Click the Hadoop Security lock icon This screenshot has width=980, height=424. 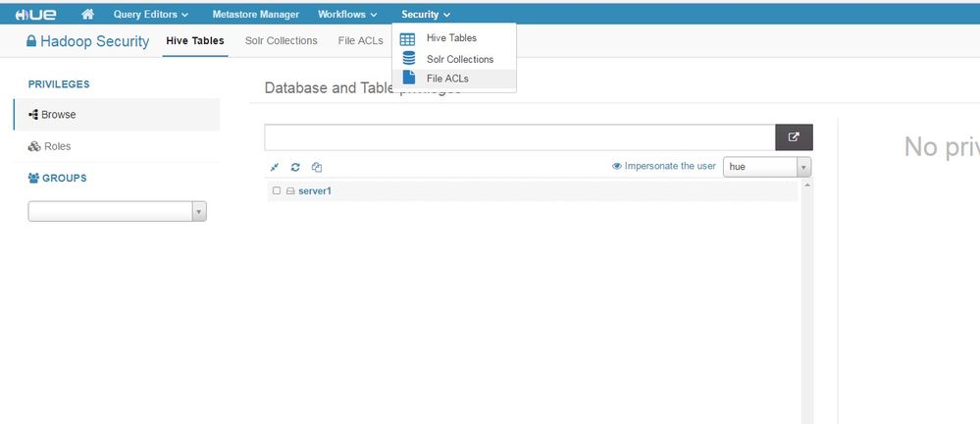click(x=31, y=41)
